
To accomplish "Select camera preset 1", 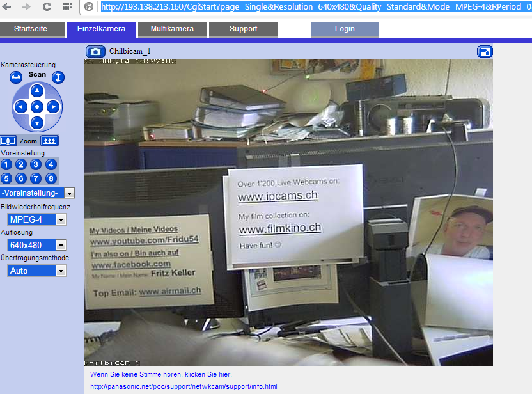I will 6,164.
